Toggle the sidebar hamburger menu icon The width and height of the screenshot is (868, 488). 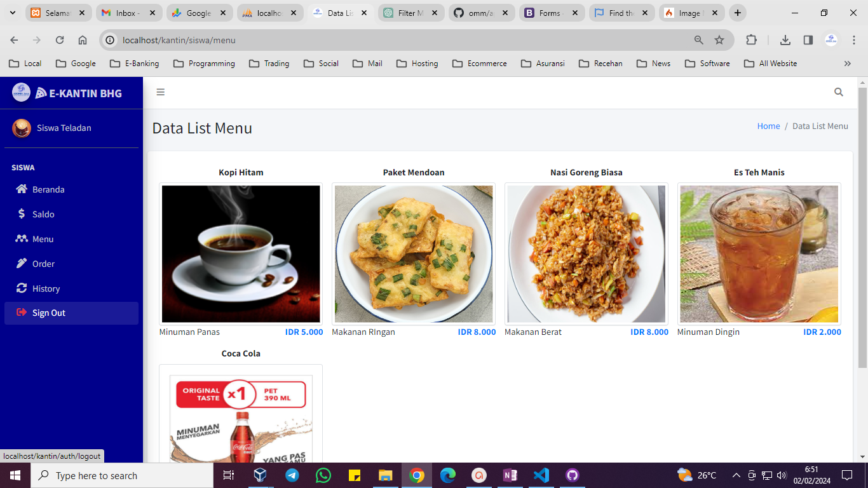(161, 92)
